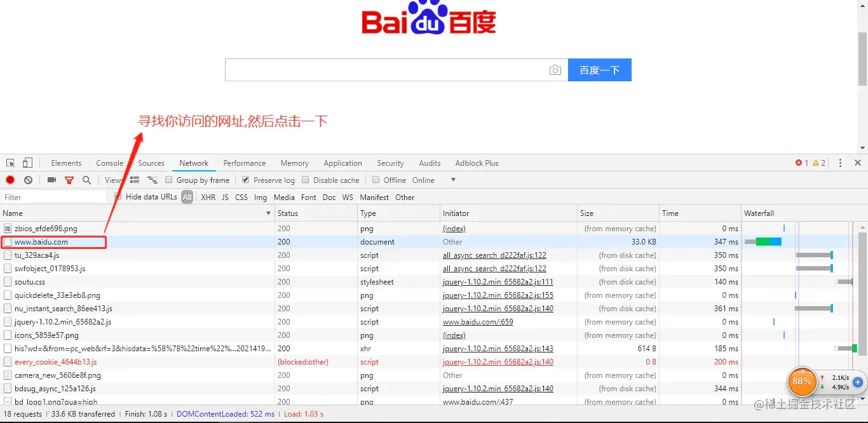Filter requests by Img
The height and width of the screenshot is (423, 868).
tap(261, 198)
